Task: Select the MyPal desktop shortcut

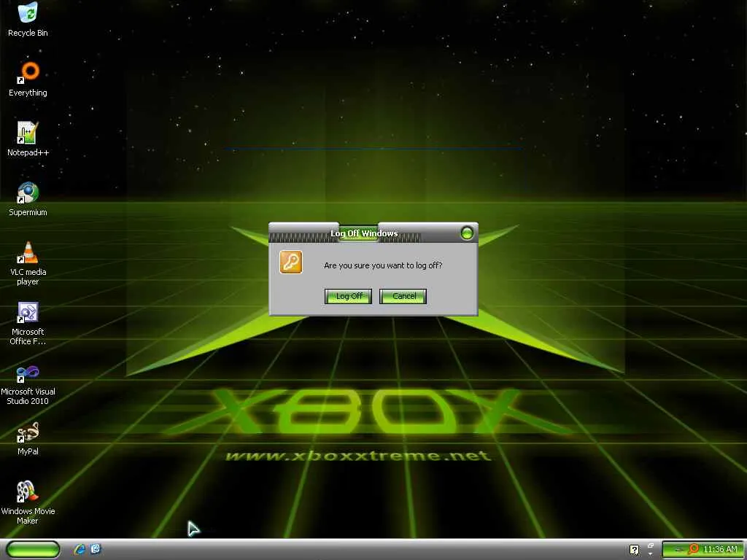Action: point(28,438)
